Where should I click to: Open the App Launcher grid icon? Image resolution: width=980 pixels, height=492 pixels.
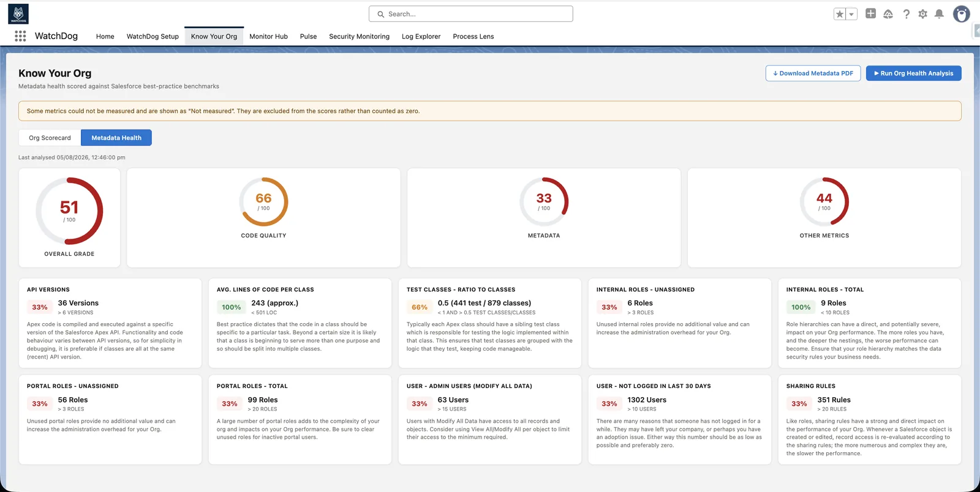[20, 36]
